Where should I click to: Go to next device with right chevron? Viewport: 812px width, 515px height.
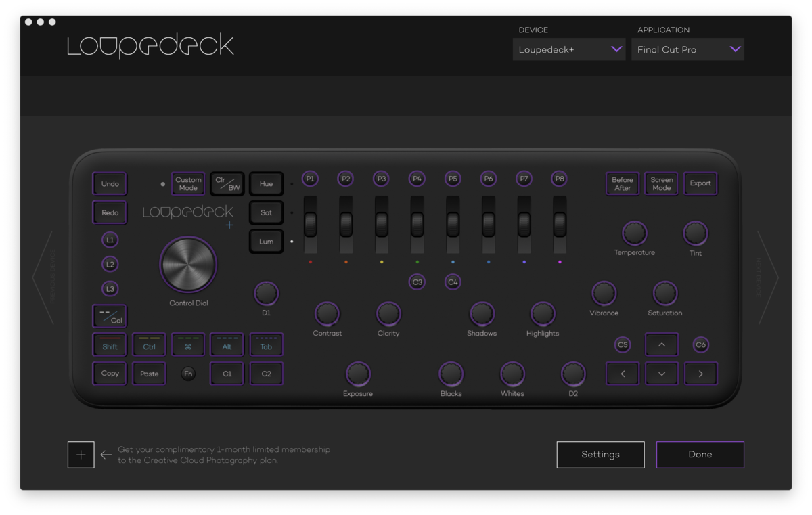click(768, 277)
